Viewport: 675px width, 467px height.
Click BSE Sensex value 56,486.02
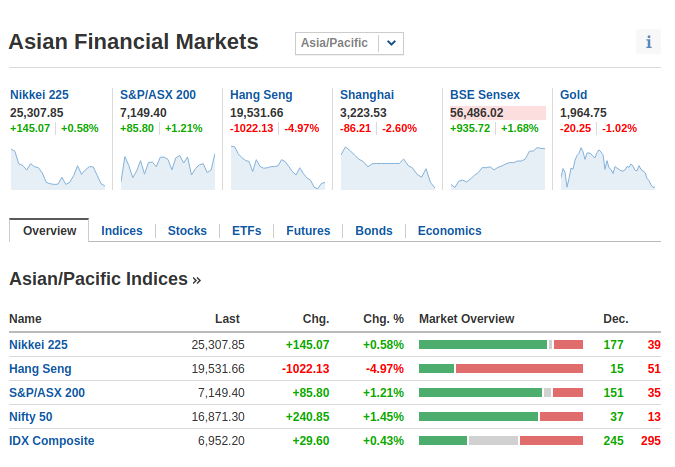477,113
